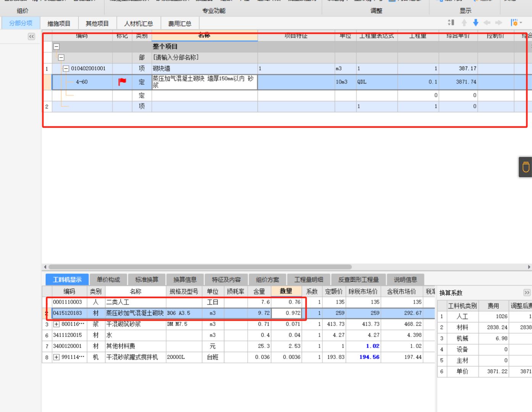This screenshot has height=412, width=532.
Task: Select the 其他材料费 row name
Action: pyautogui.click(x=136, y=346)
